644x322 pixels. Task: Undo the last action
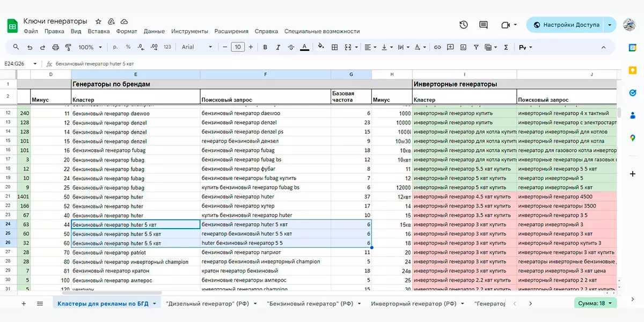[x=30, y=47]
